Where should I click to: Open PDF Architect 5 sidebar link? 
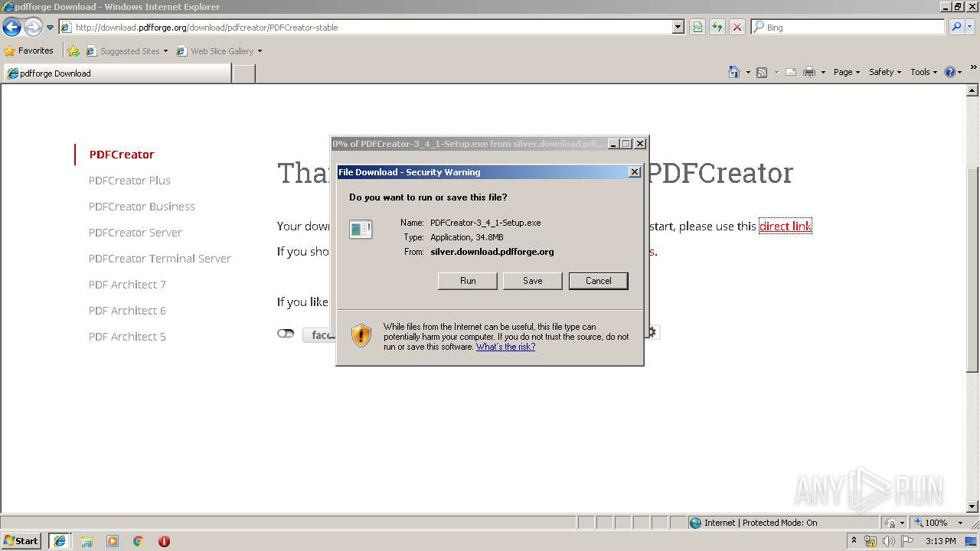[x=127, y=337]
